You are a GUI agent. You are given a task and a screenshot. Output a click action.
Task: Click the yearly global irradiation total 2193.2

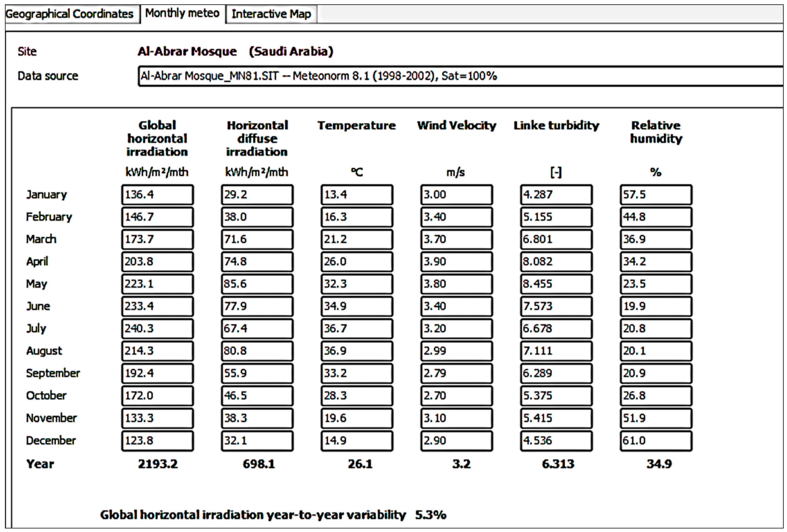[x=158, y=464]
